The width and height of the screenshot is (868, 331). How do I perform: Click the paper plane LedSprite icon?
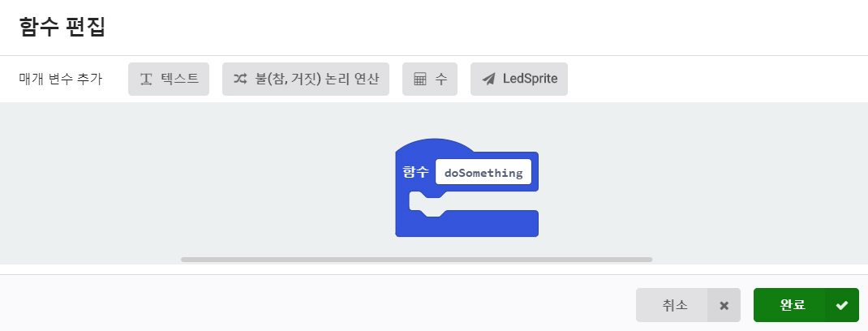coord(488,80)
